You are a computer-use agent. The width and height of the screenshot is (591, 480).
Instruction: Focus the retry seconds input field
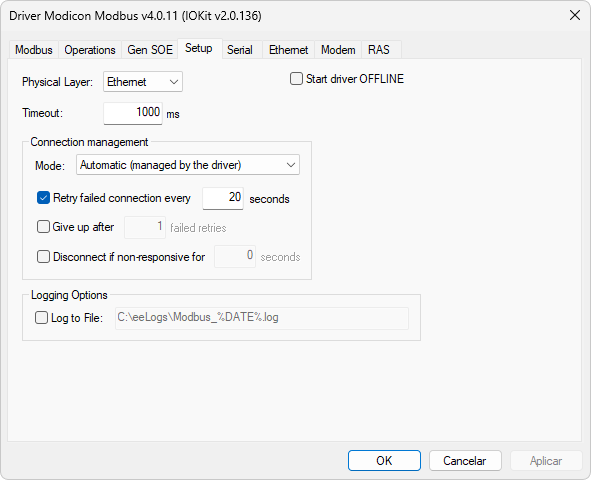(x=223, y=198)
